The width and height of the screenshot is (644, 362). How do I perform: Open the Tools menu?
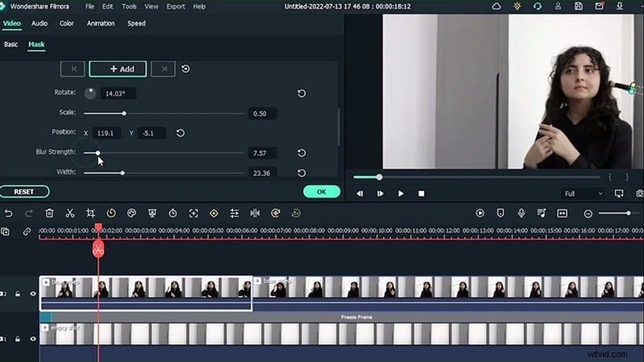pos(129,6)
